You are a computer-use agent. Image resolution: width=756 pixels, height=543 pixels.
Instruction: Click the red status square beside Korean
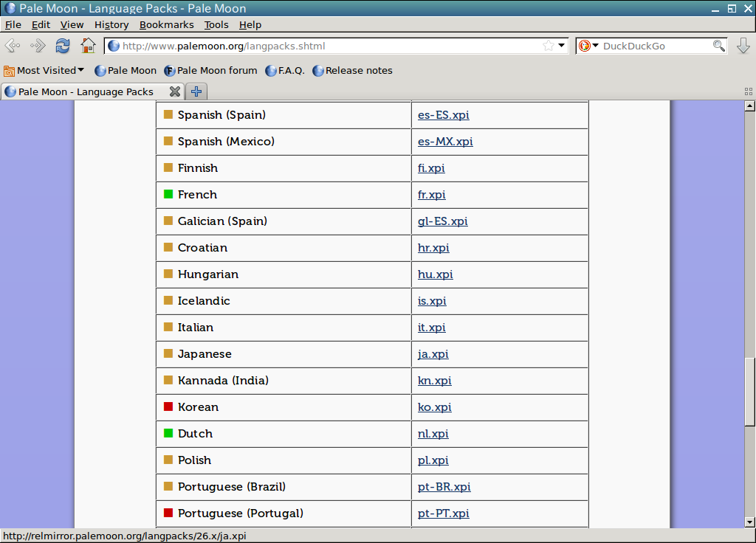tap(168, 407)
